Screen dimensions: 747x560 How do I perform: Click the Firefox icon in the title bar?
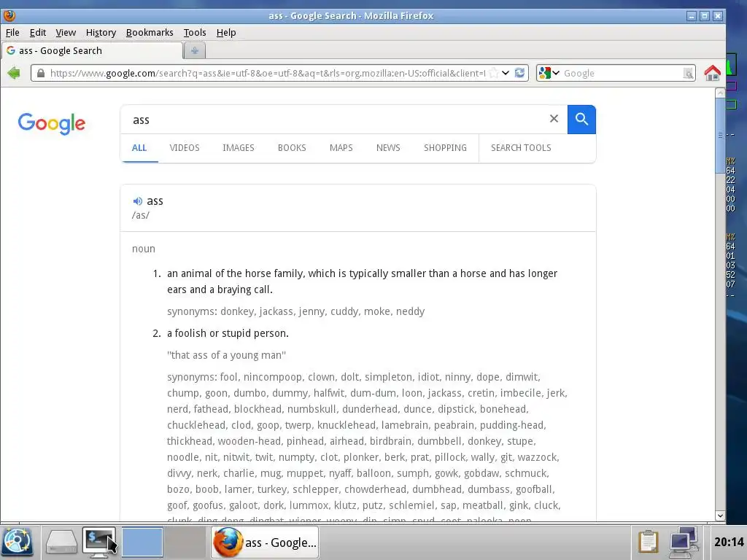[x=9, y=15]
